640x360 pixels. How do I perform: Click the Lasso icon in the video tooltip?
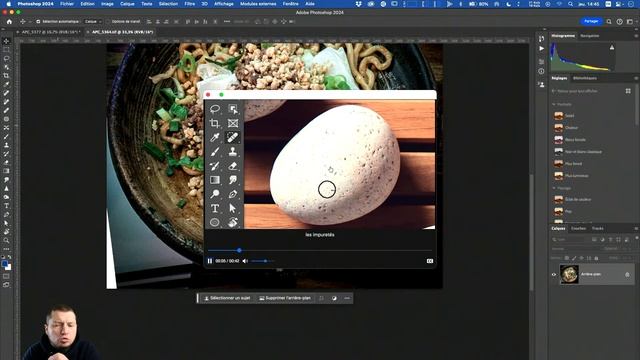coord(215,109)
